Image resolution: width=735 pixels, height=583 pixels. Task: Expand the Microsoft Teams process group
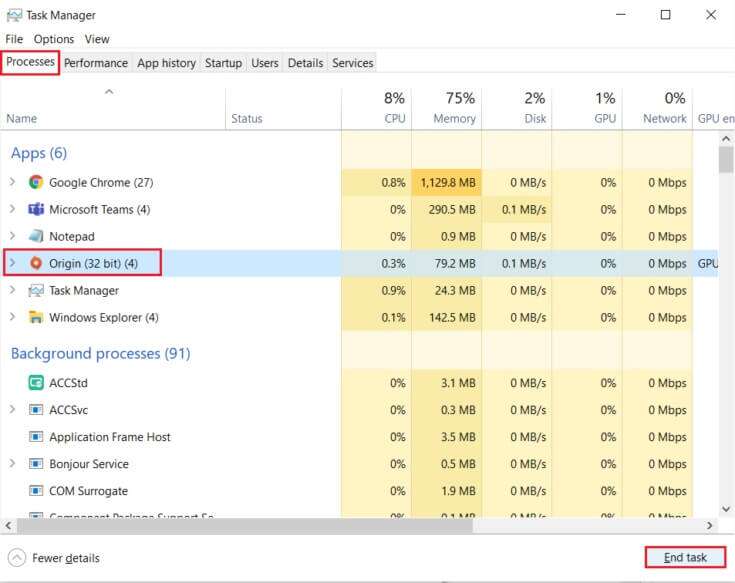tap(13, 209)
